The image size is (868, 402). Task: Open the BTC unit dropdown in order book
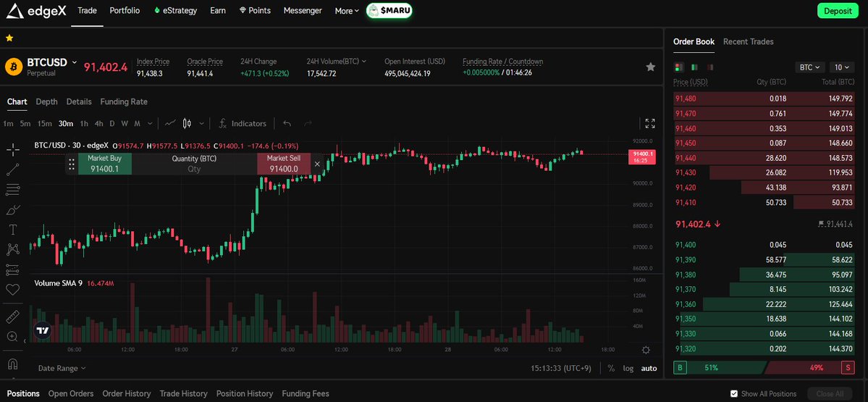(810, 67)
